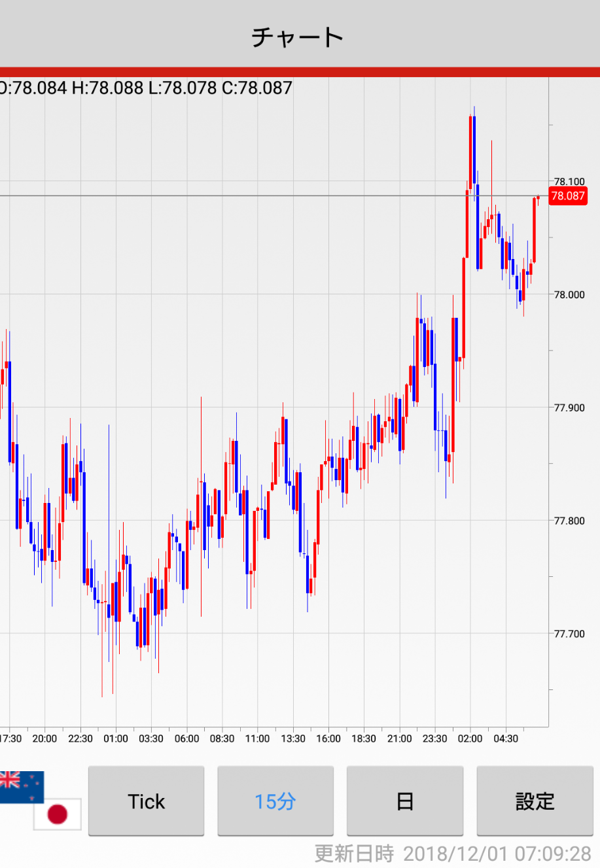Switch to the 日 daily chart

point(404,801)
